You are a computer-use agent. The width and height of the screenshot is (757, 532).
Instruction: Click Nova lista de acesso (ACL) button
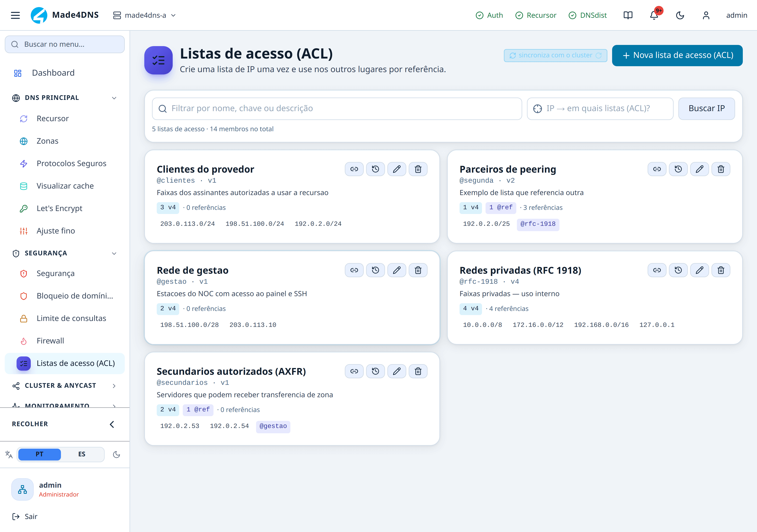[677, 55]
